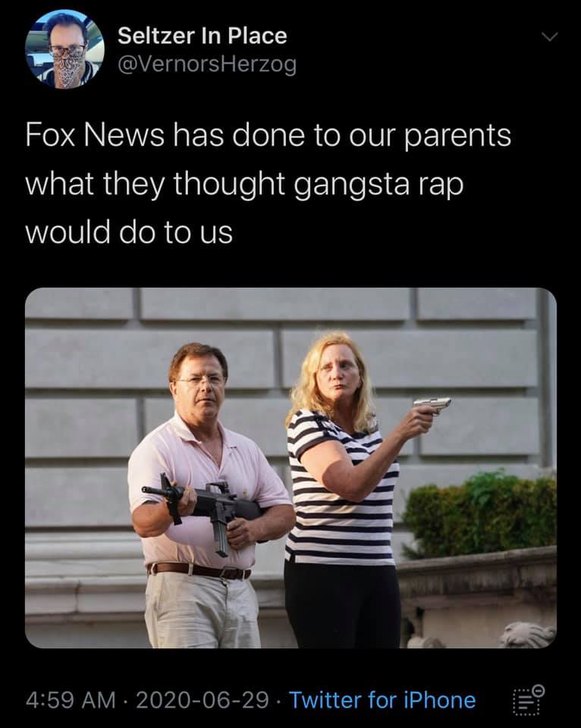Open the Seltzer In Place display name
The image size is (581, 728).
click(x=202, y=36)
